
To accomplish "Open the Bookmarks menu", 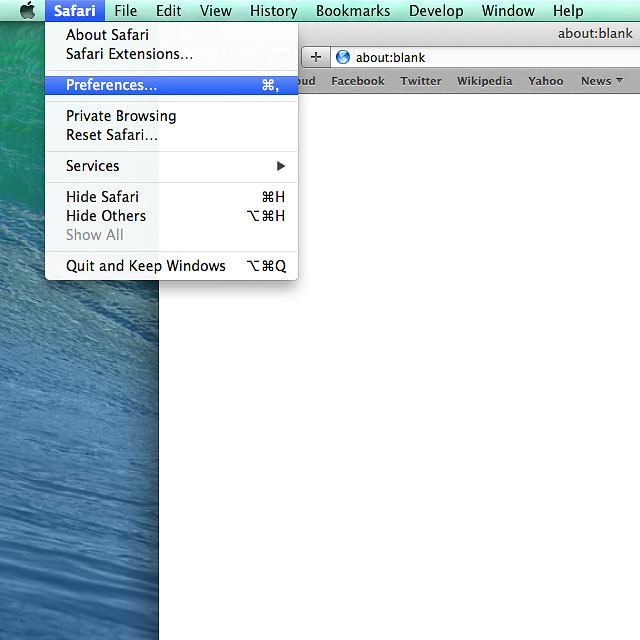I will point(353,11).
